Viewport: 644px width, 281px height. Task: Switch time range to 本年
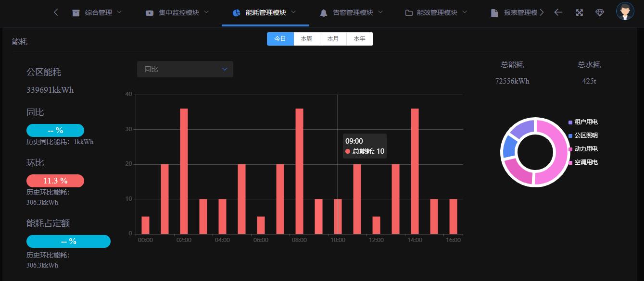point(359,39)
